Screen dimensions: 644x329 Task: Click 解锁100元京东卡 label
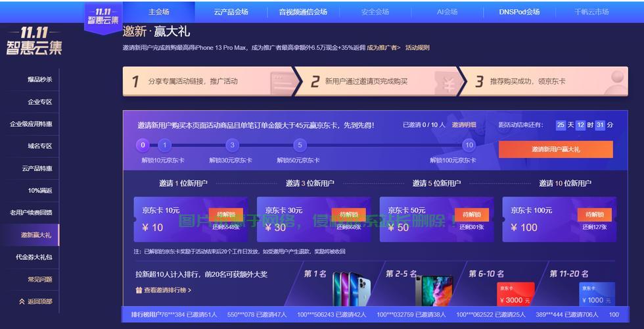(453, 161)
